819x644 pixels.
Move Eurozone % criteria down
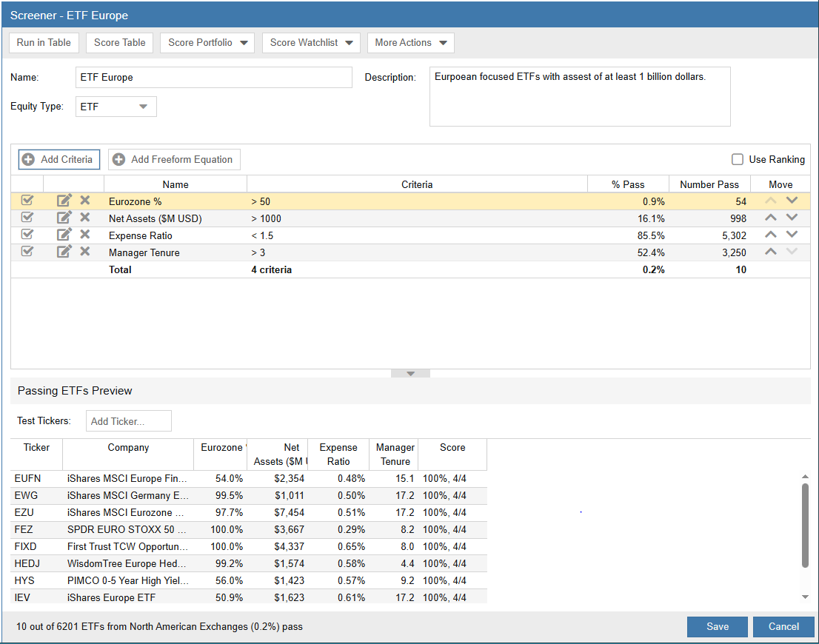(792, 201)
